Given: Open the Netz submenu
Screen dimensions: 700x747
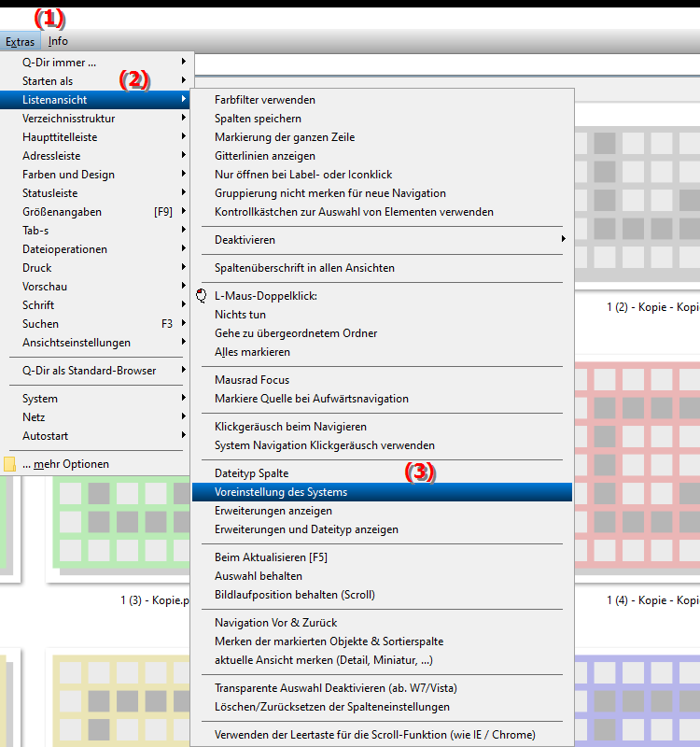Looking at the screenshot, I should pyautogui.click(x=95, y=417).
